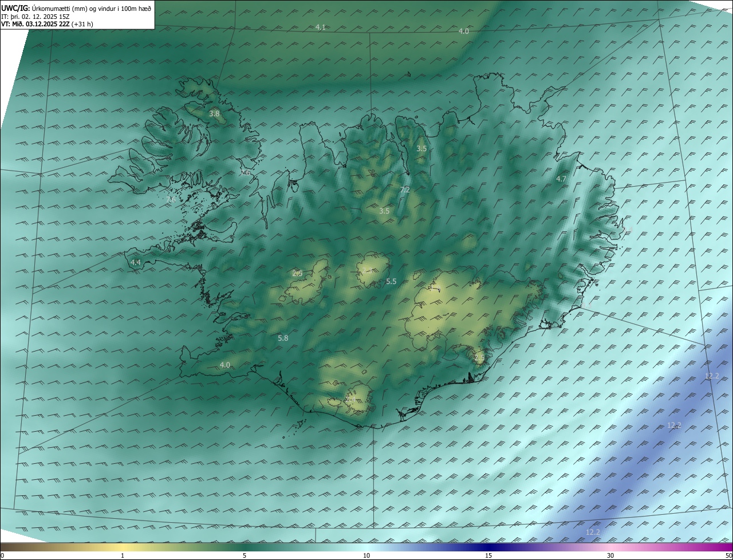Select the 30 tick on the color scale

click(x=610, y=555)
